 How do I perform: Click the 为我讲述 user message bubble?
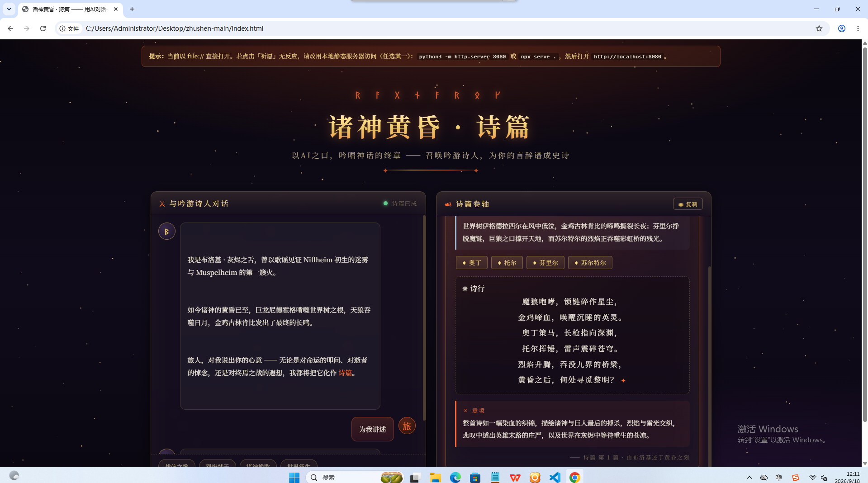click(x=372, y=429)
